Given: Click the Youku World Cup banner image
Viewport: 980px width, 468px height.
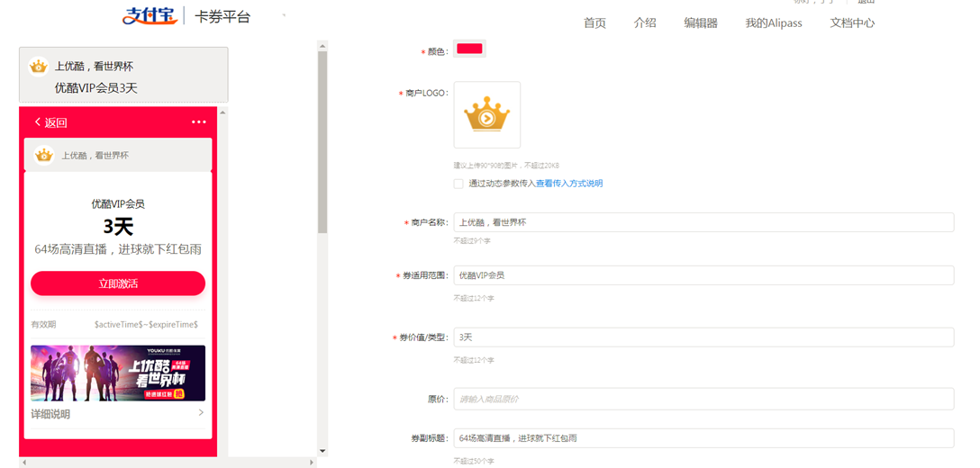Looking at the screenshot, I should coord(118,373).
